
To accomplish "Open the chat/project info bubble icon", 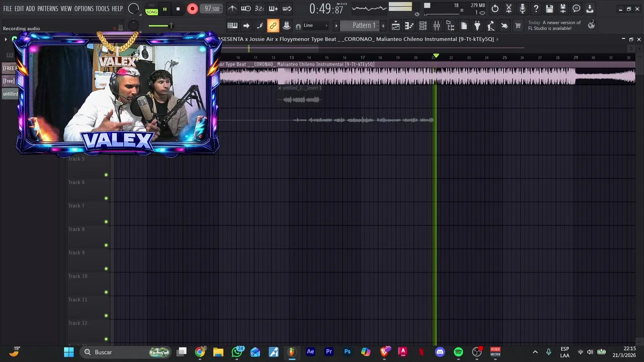I will [577, 9].
